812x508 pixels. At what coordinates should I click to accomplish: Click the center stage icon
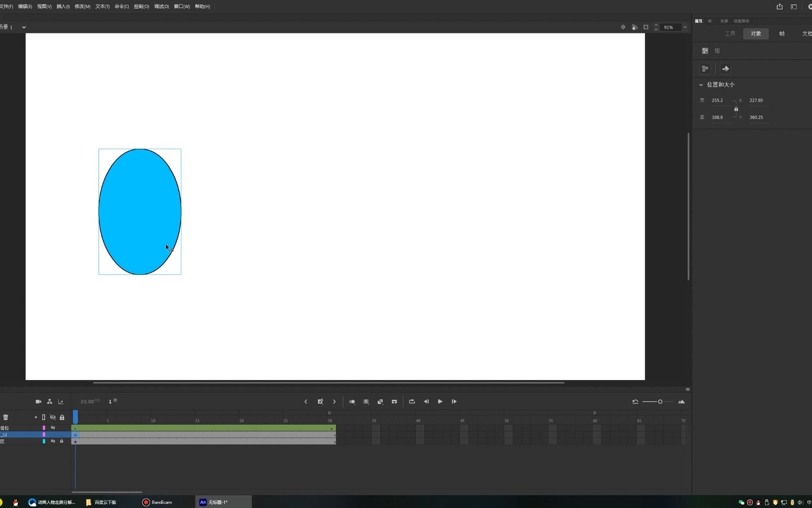click(623, 27)
